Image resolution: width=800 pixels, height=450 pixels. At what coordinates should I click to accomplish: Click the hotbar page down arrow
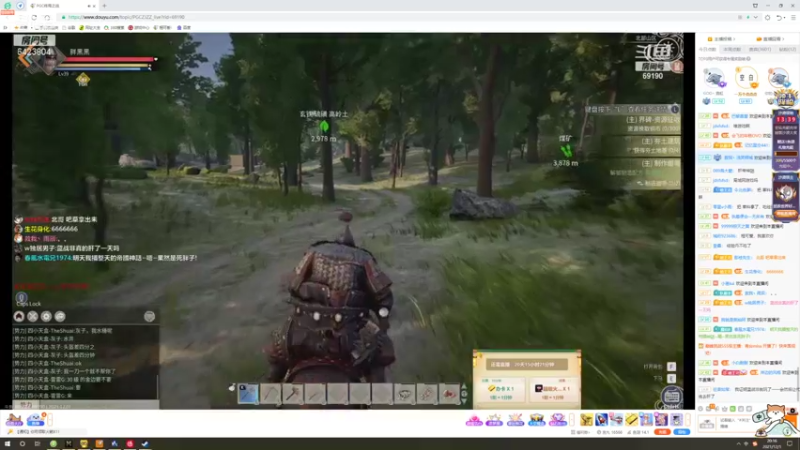tap(464, 401)
